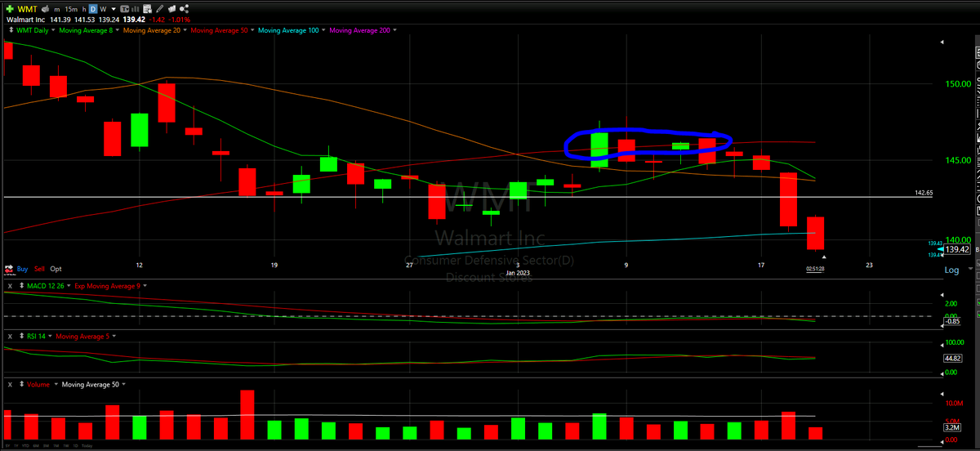Viewport: 980px width, 451px height.
Task: Select the YTD range at bottom
Action: [25, 446]
